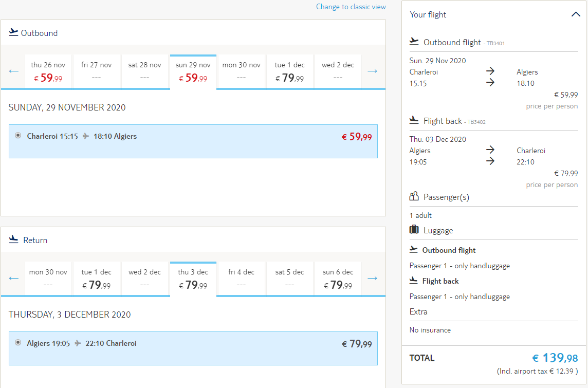This screenshot has height=388, width=588.
Task: Select outbound date thu 26 nov
Action: [48, 71]
